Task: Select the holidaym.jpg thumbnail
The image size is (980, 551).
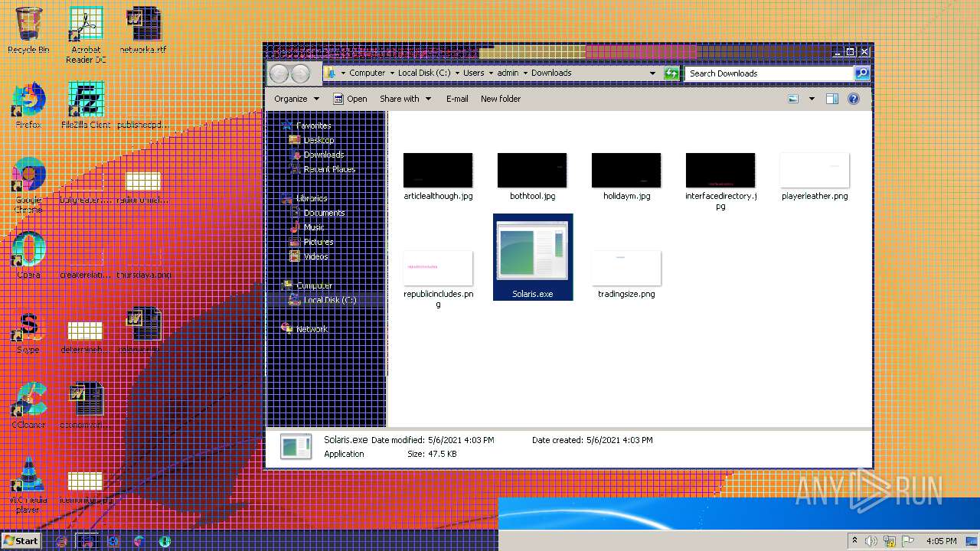Action: 626,170
